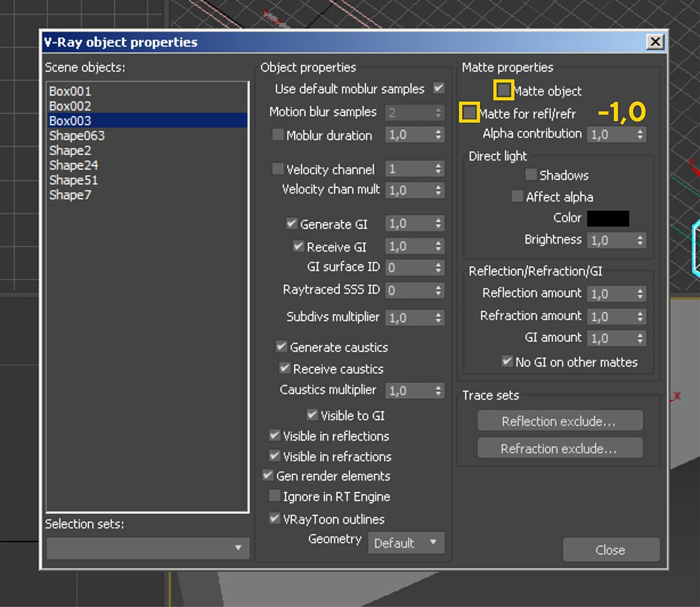Click Alpha contribution spinner arrows
Image resolution: width=700 pixels, height=607 pixels.
(x=640, y=135)
